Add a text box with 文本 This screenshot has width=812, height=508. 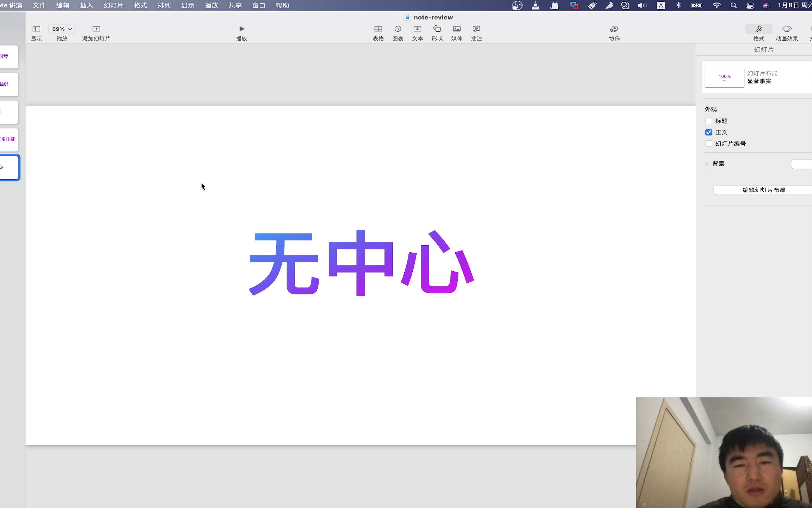click(x=417, y=29)
